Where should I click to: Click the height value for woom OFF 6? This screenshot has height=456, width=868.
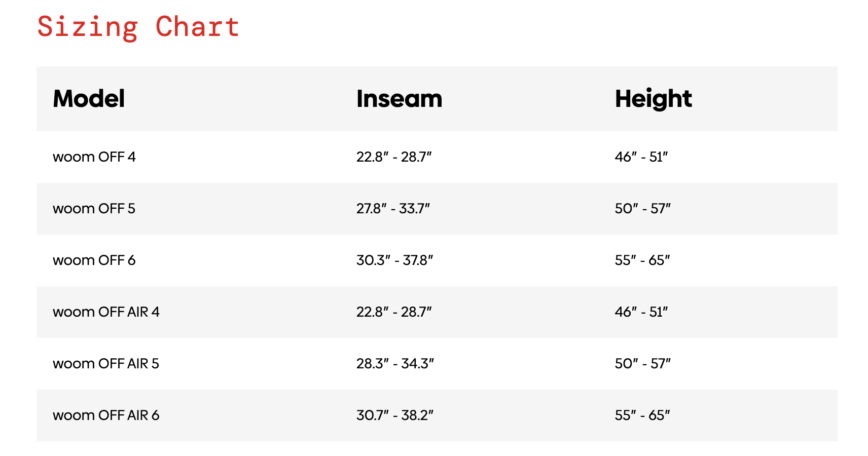tap(642, 260)
